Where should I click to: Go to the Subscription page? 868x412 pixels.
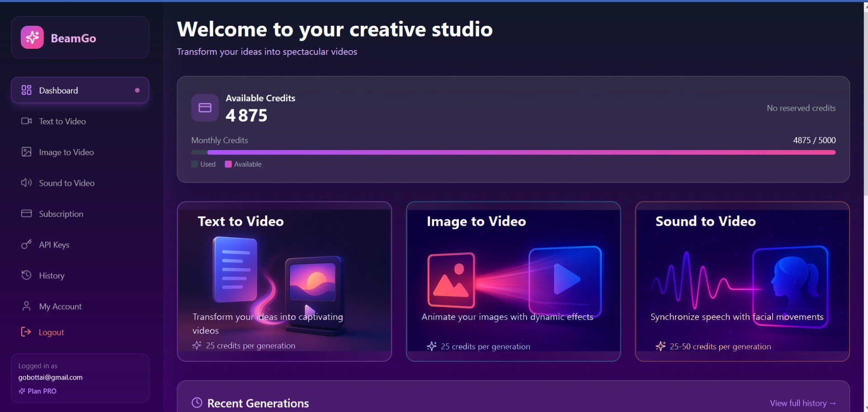click(x=61, y=214)
